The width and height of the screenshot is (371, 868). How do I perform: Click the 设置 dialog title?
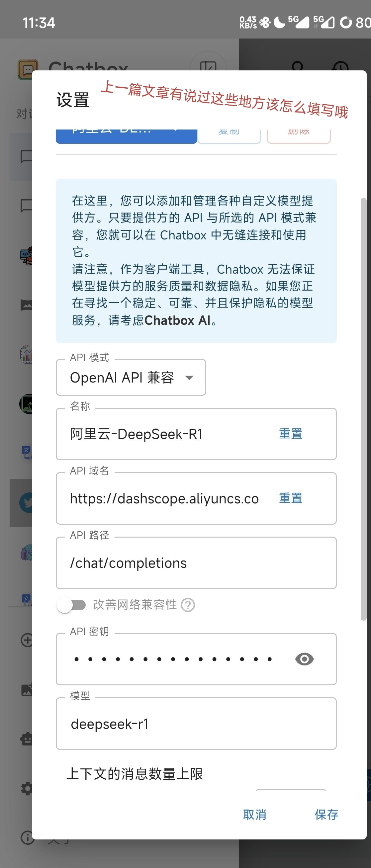[x=73, y=100]
